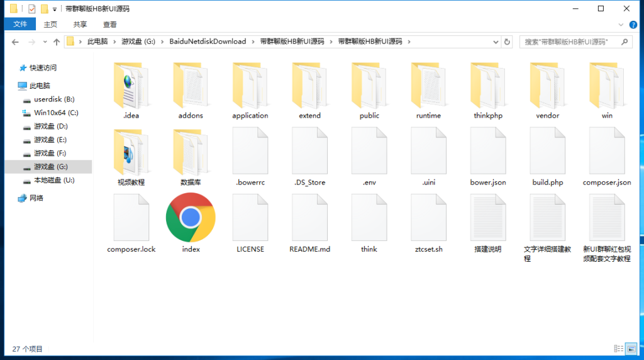Click 此电脑 in the address path
This screenshot has width=644, height=360.
pyautogui.click(x=97, y=42)
